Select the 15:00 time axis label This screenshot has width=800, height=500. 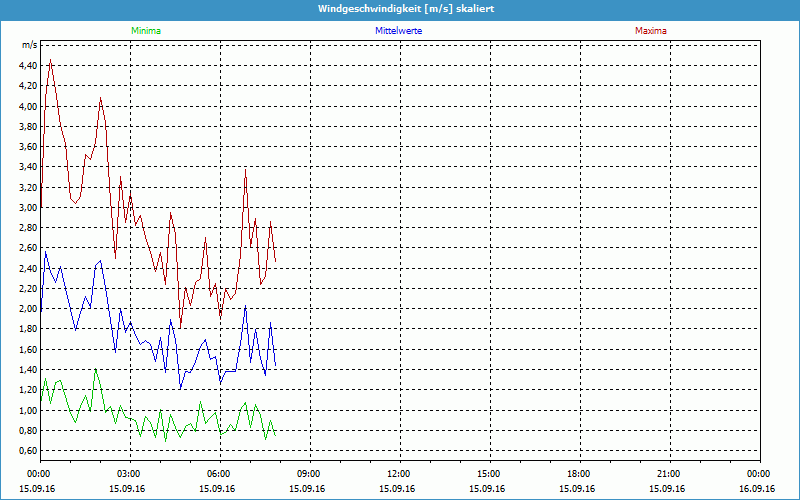click(x=489, y=474)
